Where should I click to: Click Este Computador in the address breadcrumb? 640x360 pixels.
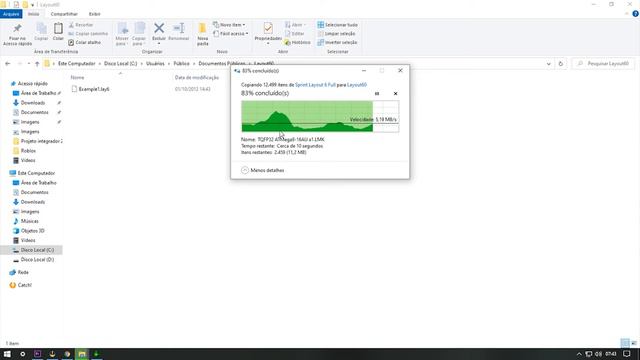pyautogui.click(x=76, y=64)
